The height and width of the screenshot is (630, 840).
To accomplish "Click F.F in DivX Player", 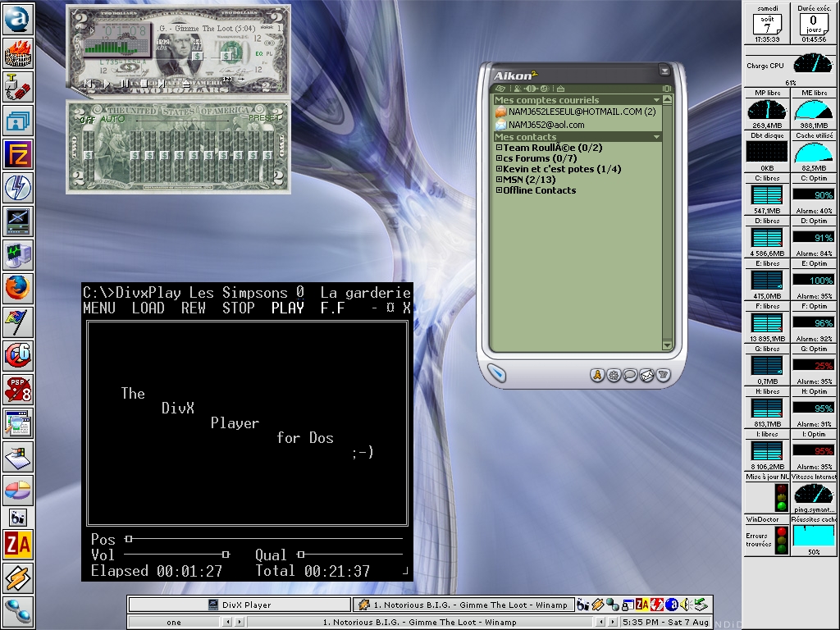I will [333, 308].
